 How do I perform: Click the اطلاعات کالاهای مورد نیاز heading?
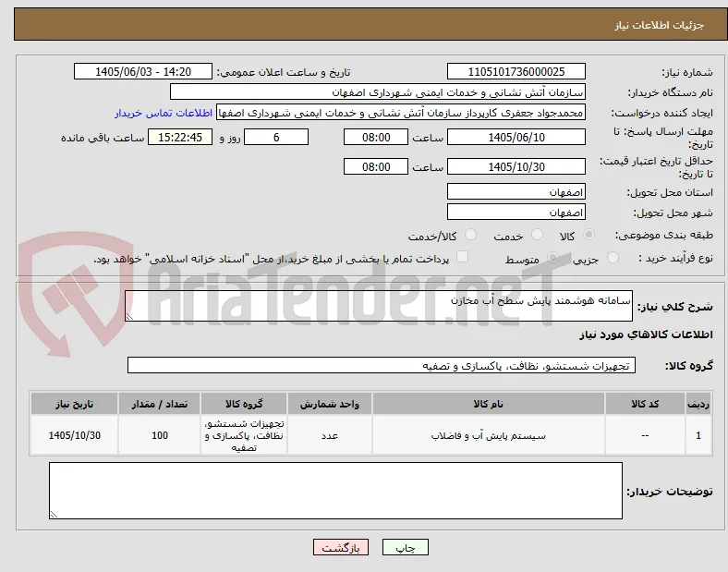click(646, 335)
